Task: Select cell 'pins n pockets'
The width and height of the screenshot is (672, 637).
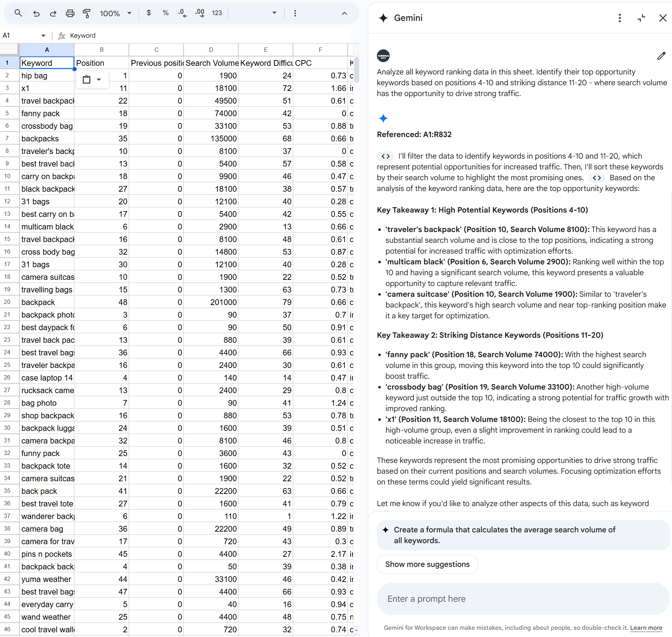Action: point(47,554)
